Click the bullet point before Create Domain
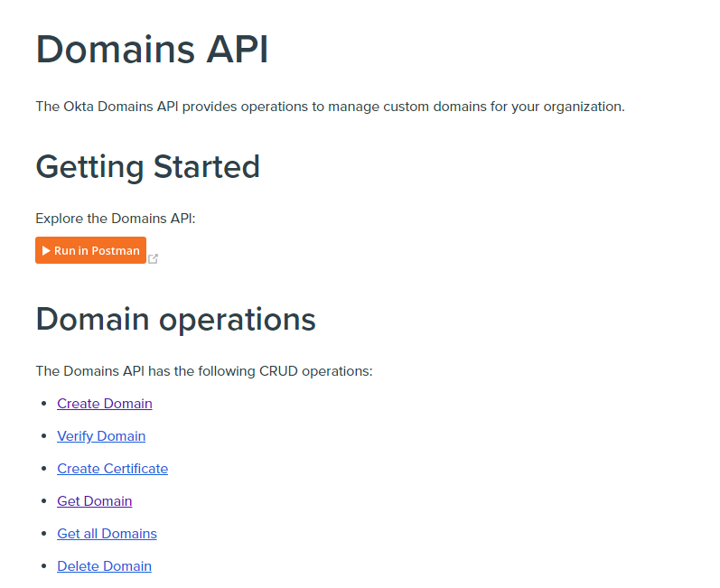 (44, 404)
